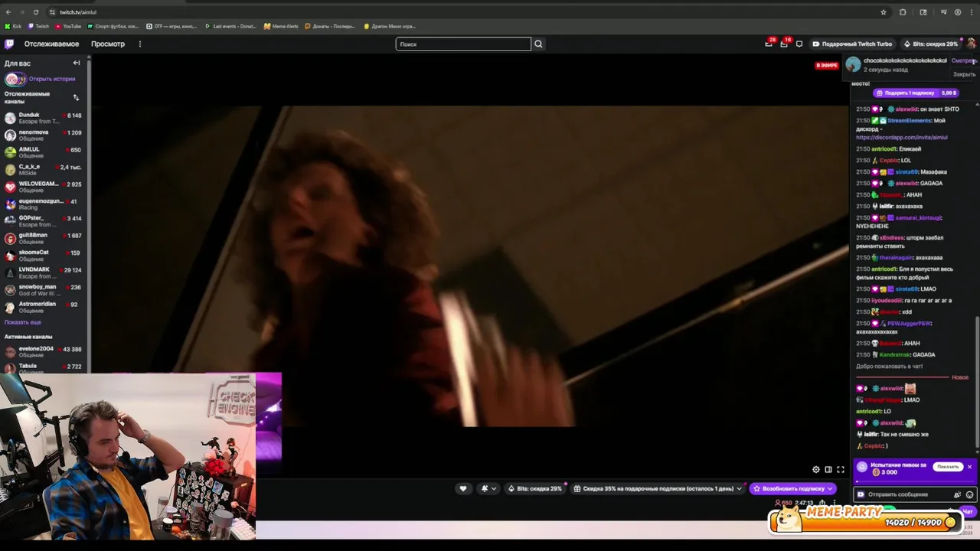
Task: Open Отслеживаемое tab
Action: (x=51, y=44)
